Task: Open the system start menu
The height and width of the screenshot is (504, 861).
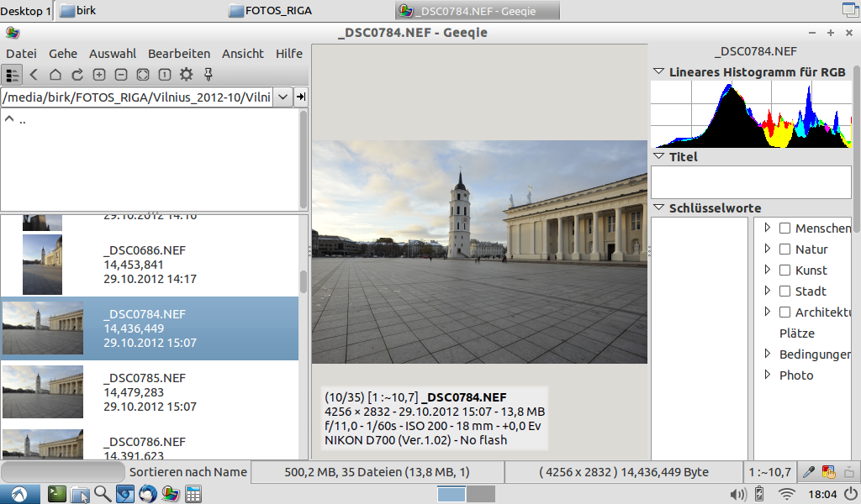Action: click(19, 494)
